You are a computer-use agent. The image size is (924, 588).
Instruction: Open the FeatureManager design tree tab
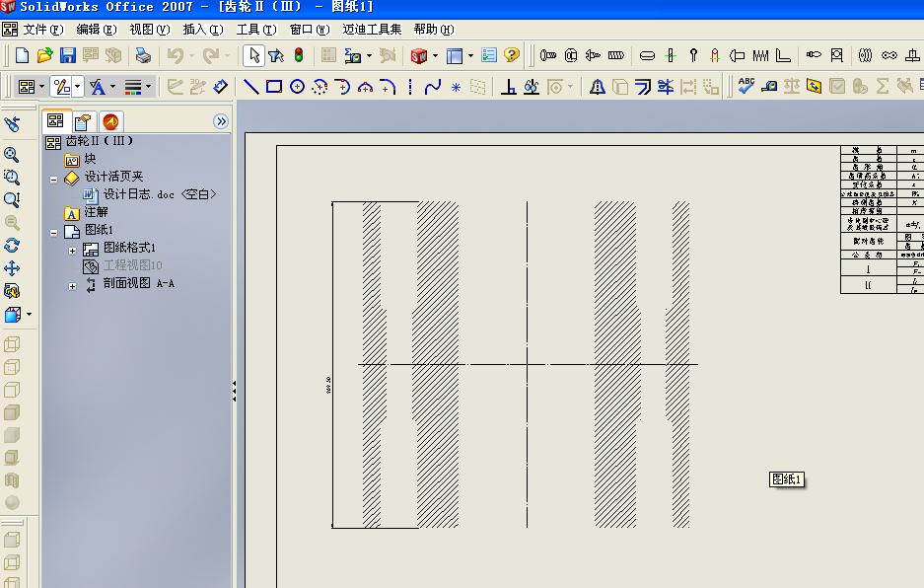coord(56,121)
